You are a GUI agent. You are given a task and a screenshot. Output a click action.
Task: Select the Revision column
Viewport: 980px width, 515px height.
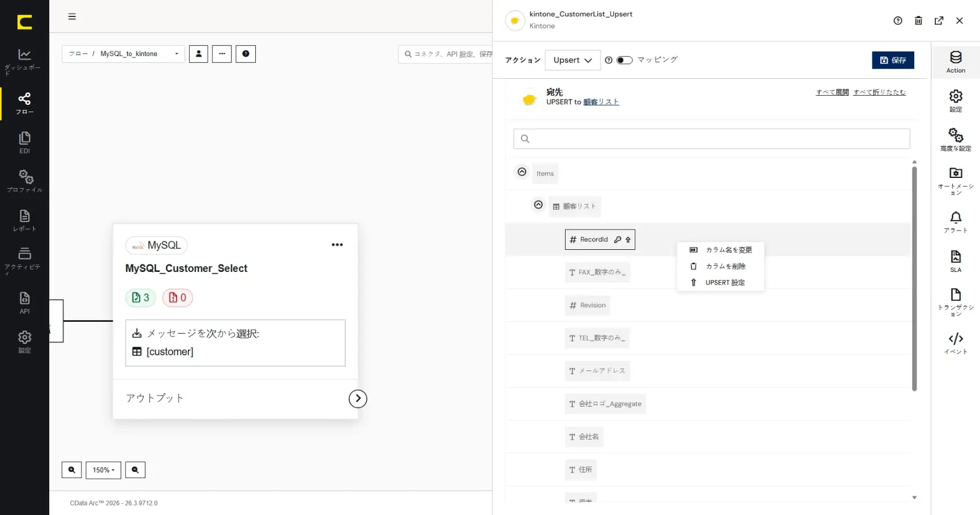pos(587,305)
